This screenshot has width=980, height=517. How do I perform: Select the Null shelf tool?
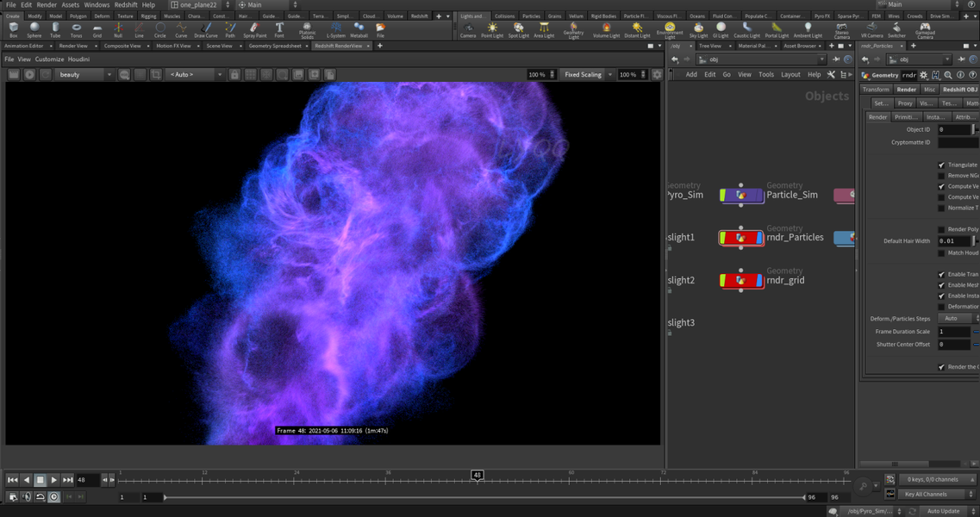click(118, 30)
